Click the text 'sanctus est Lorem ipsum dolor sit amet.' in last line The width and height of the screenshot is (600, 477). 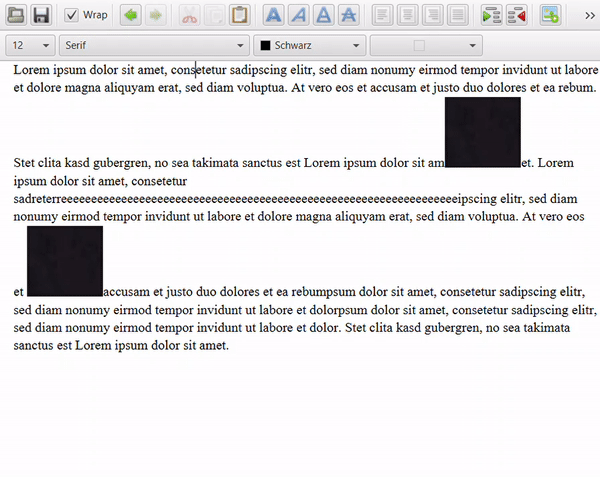pos(121,345)
